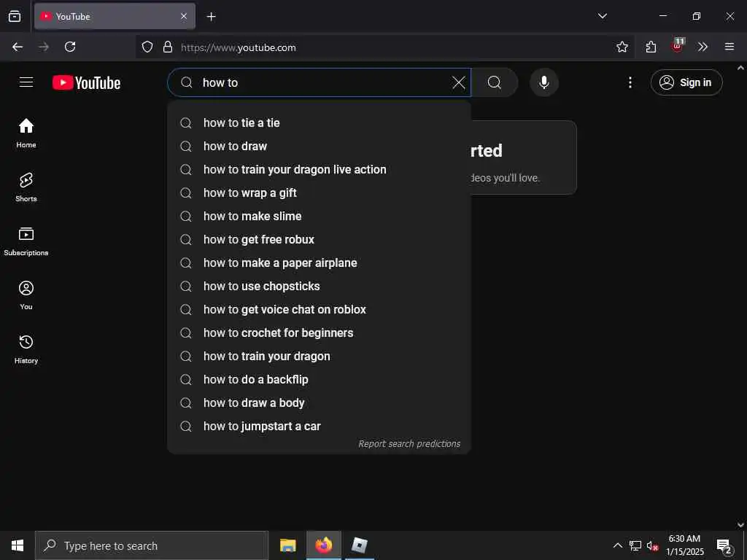Open Firefox View icon at tab bar

(x=15, y=16)
